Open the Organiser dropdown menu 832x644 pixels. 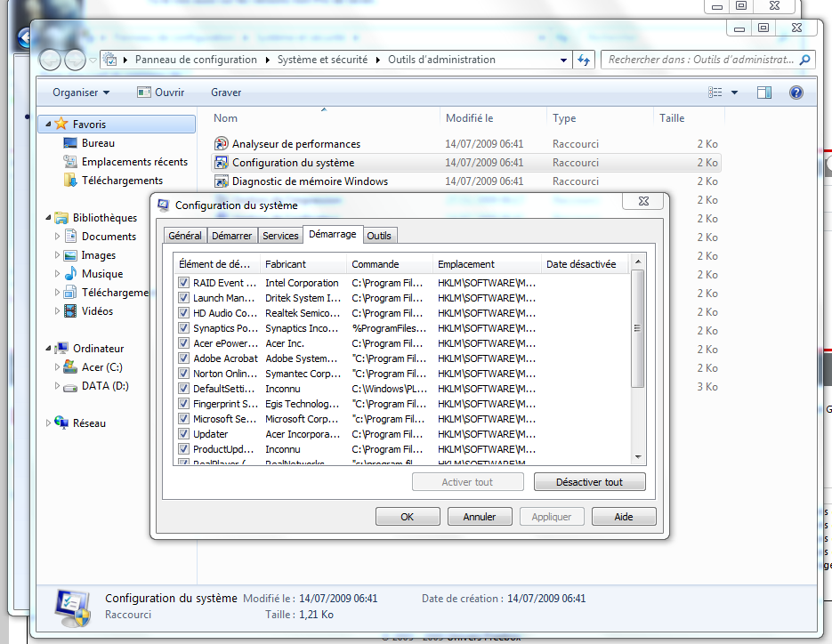tap(81, 93)
